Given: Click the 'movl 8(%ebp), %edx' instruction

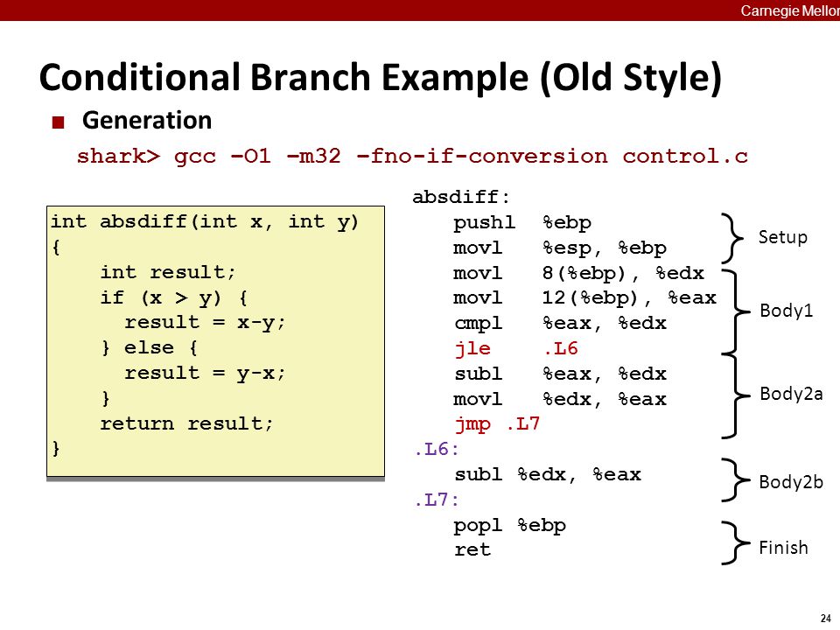Looking at the screenshot, I should pos(578,273).
